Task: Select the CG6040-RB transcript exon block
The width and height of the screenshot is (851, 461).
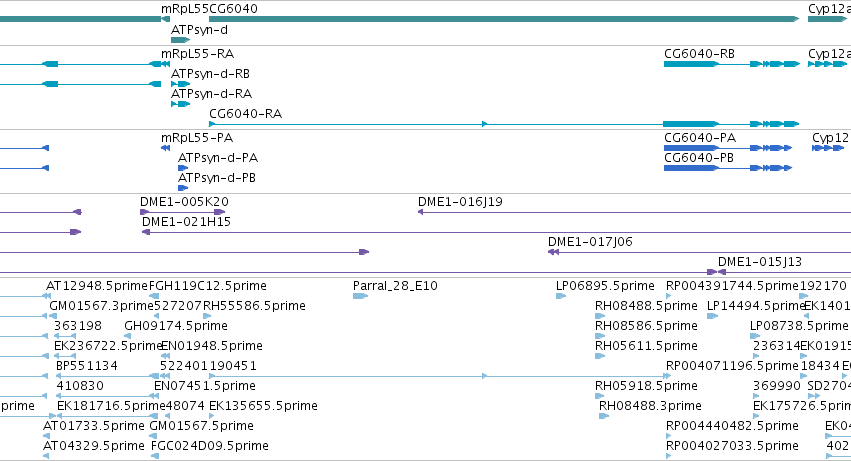Action: tap(691, 64)
